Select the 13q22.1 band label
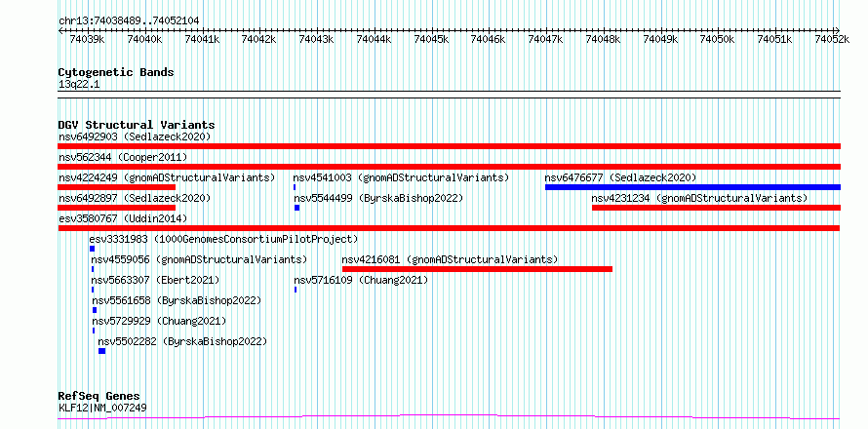Image resolution: width=868 pixels, height=429 pixels. (79, 84)
